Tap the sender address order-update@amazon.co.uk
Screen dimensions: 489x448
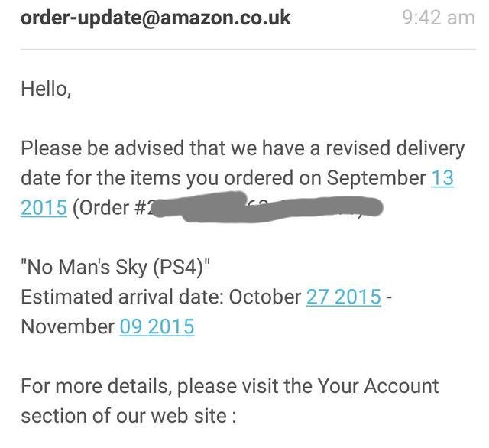click(x=156, y=18)
